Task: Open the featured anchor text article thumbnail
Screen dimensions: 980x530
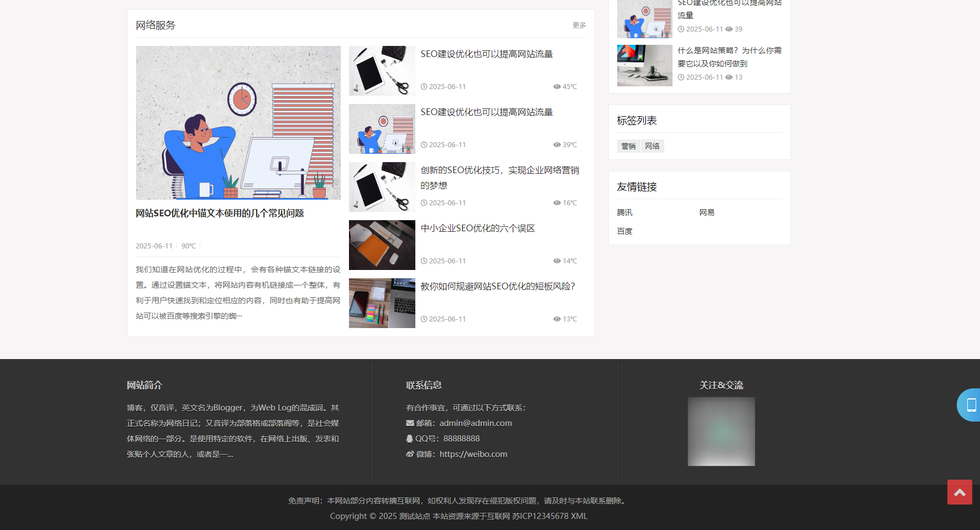Action: click(x=238, y=122)
